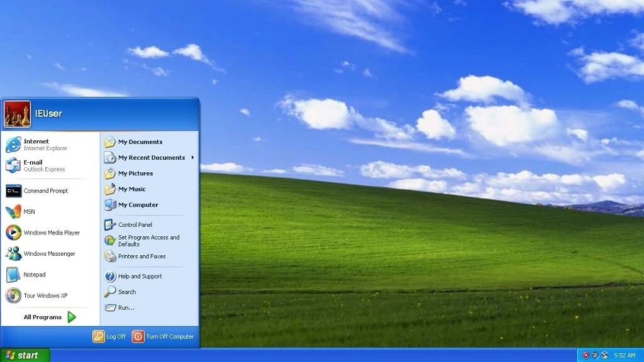The height and width of the screenshot is (362, 644).
Task: Open the Security Center alert tray icon
Action: click(x=586, y=354)
